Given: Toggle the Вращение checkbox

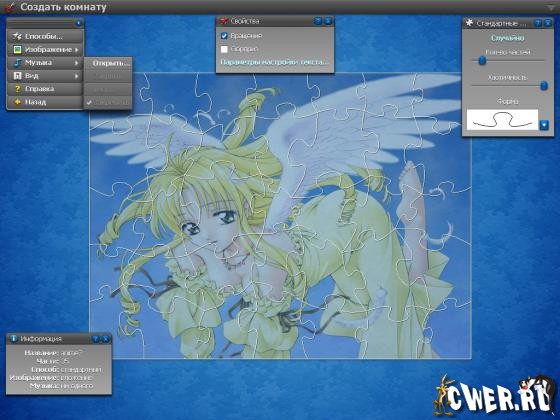Looking at the screenshot, I should tap(224, 36).
